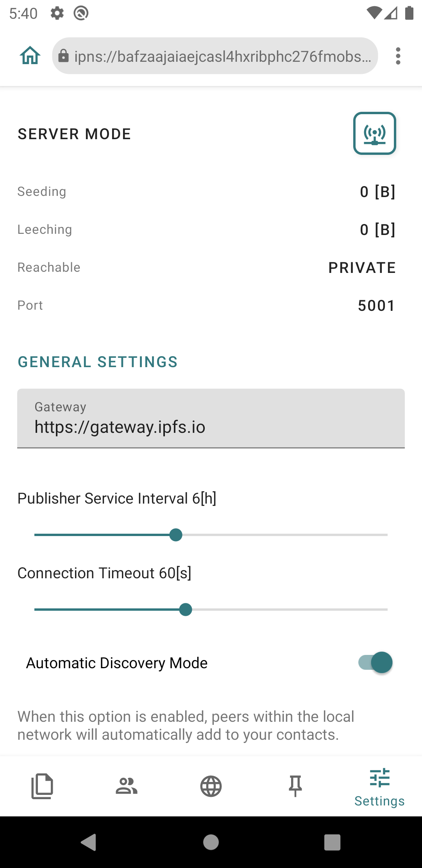Open the three-dot overflow menu

tap(398, 56)
